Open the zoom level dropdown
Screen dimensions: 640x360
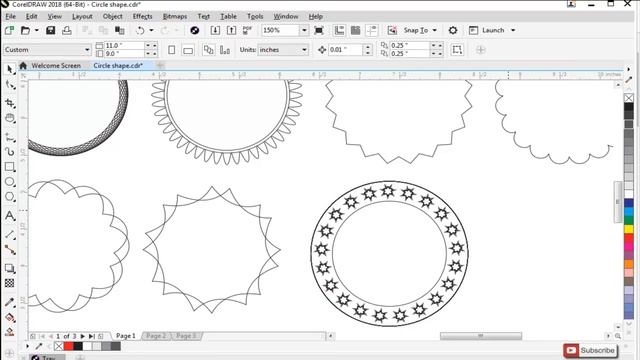point(304,30)
